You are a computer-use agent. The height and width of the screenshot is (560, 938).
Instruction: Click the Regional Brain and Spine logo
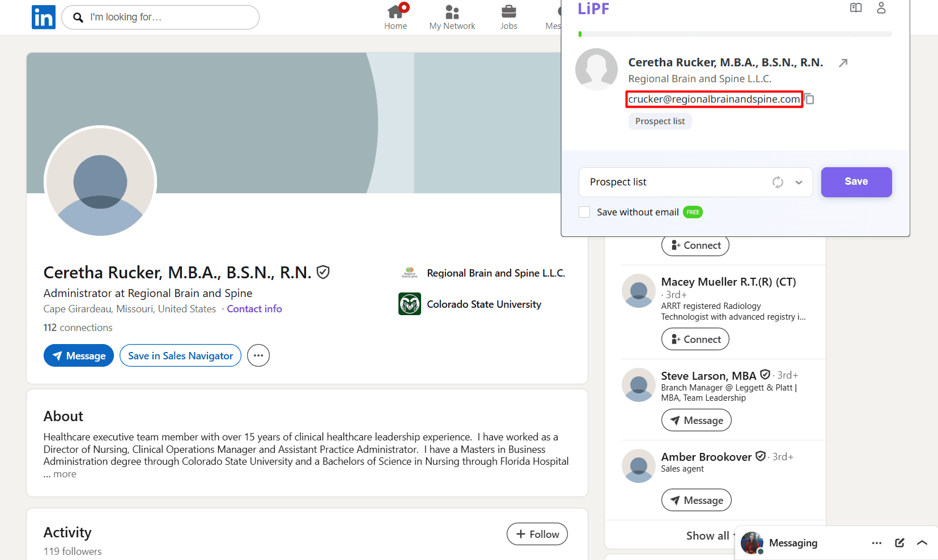(x=410, y=273)
